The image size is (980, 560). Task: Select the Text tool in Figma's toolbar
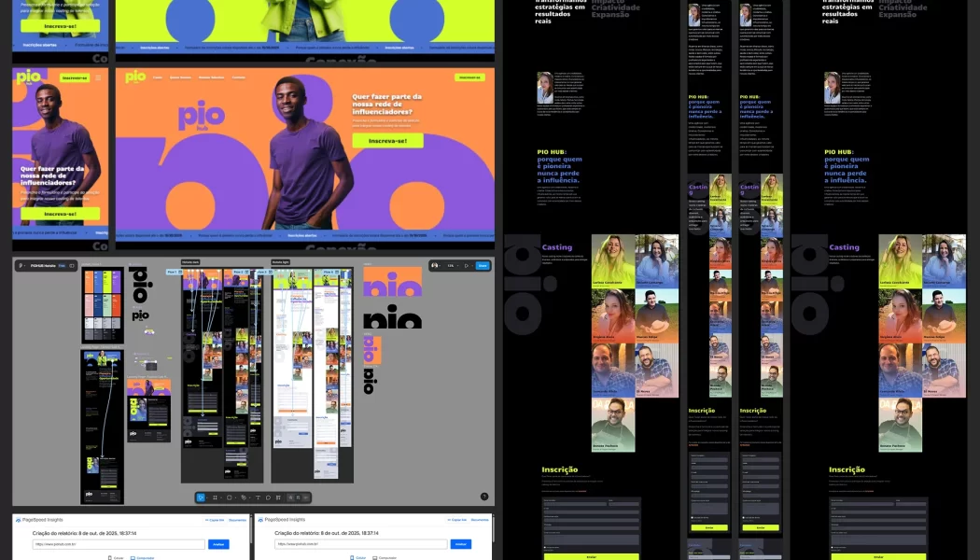(258, 497)
